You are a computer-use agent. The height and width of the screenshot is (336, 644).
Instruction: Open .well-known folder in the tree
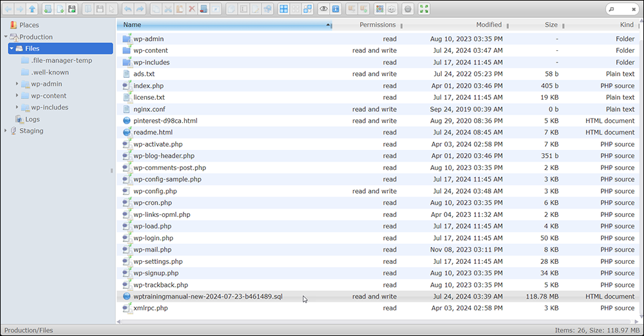50,72
